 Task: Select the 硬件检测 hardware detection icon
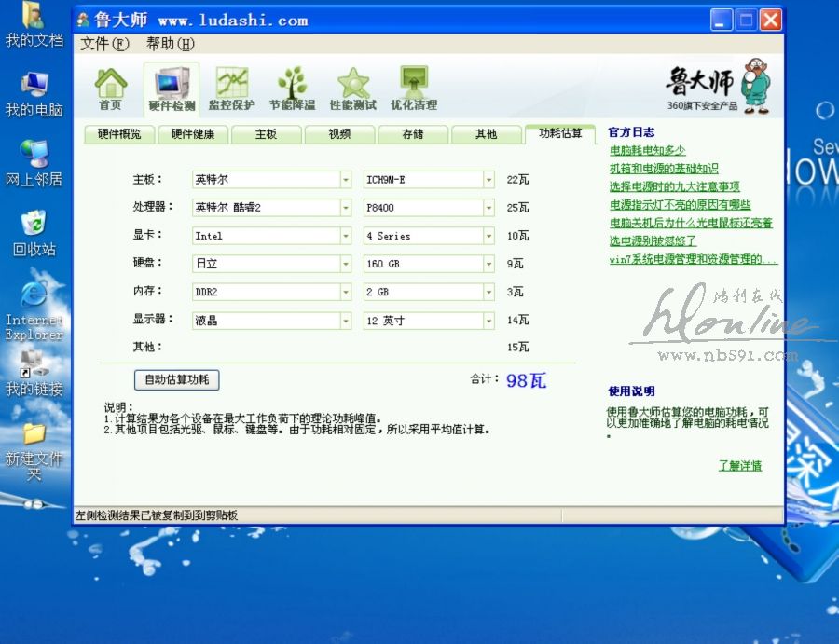point(172,89)
